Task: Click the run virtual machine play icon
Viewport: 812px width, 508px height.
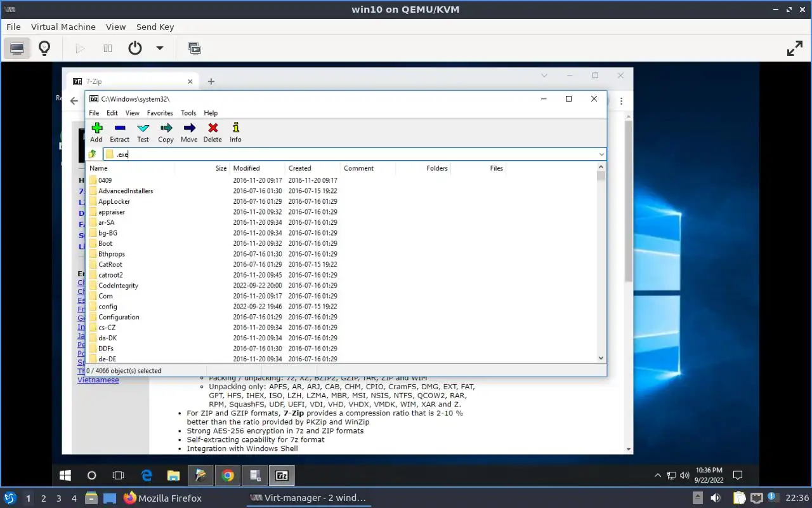Action: coord(80,48)
